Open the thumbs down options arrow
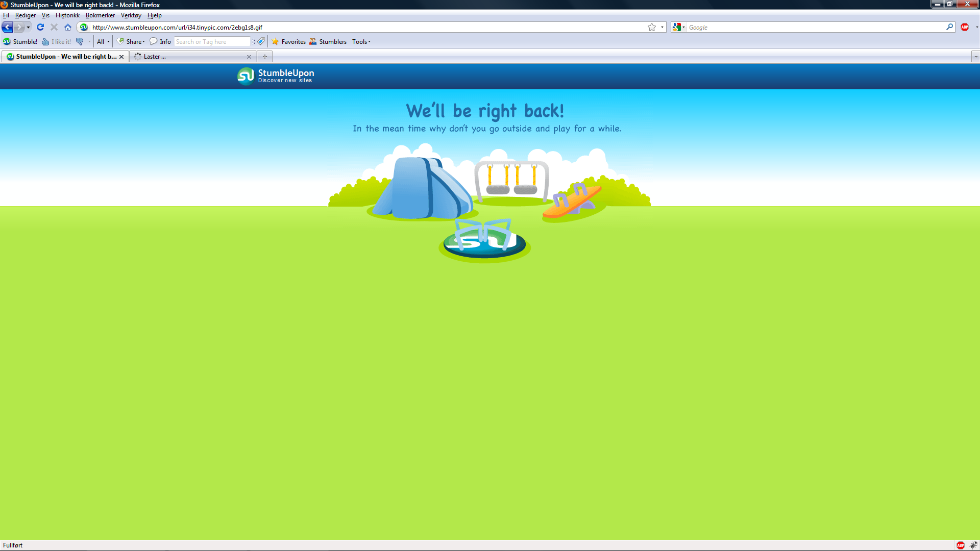The image size is (980, 551). click(89, 42)
